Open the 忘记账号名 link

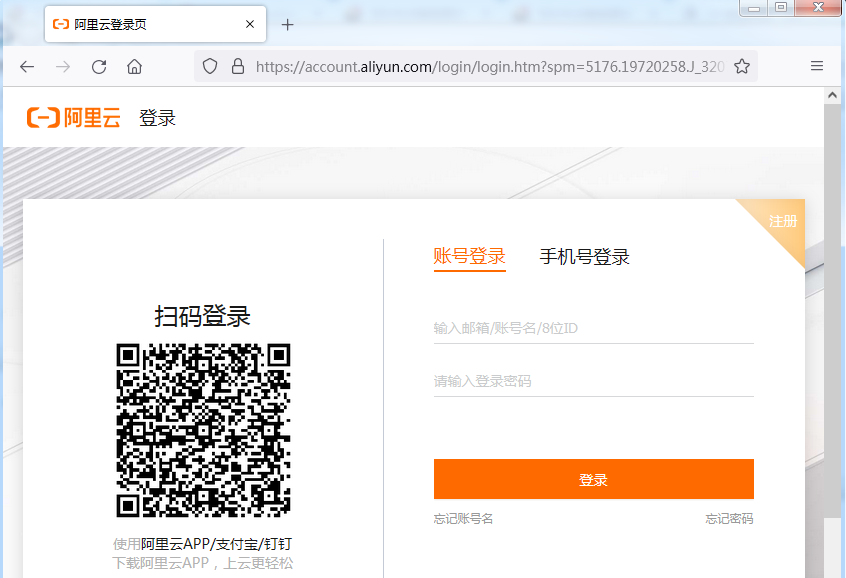coord(463,519)
